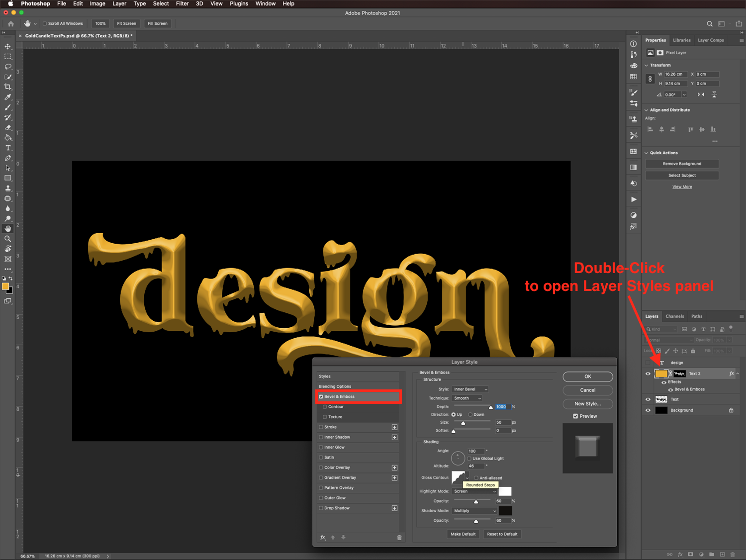Select the Clone Stamp tool

click(8, 188)
